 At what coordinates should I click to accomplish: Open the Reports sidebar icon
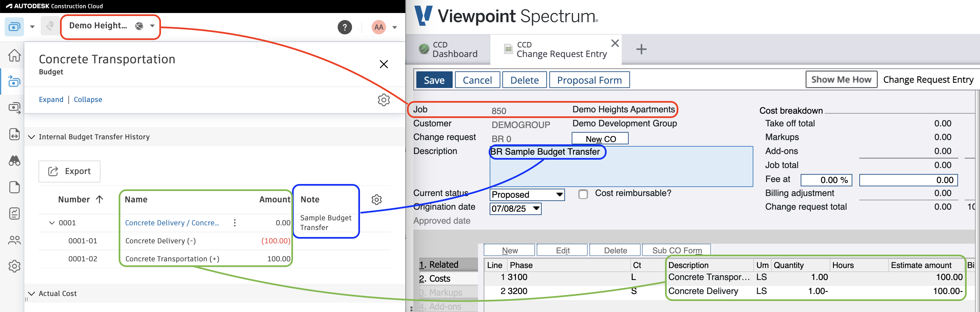tap(14, 213)
